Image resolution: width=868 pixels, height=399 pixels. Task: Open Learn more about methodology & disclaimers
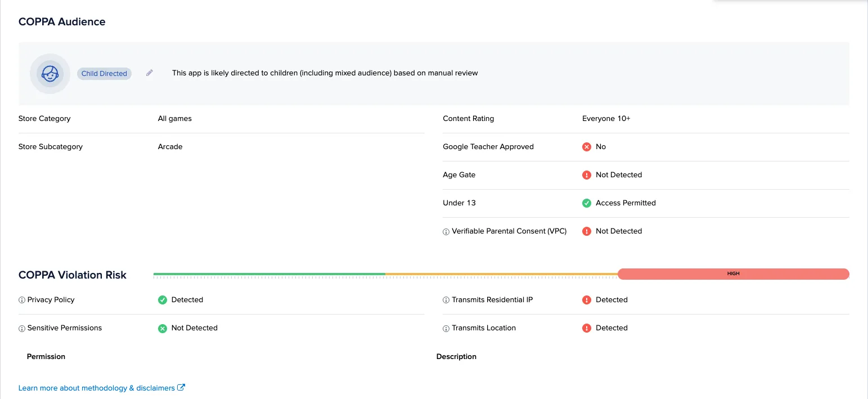(102, 388)
